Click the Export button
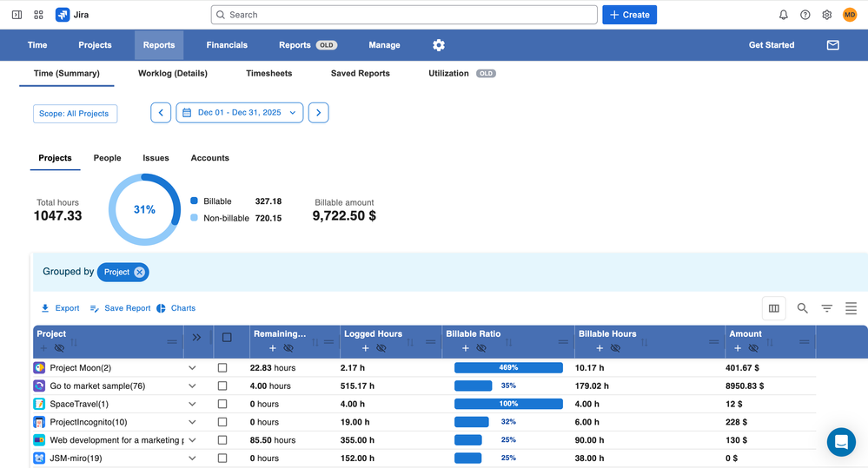868x468 pixels. (x=60, y=308)
